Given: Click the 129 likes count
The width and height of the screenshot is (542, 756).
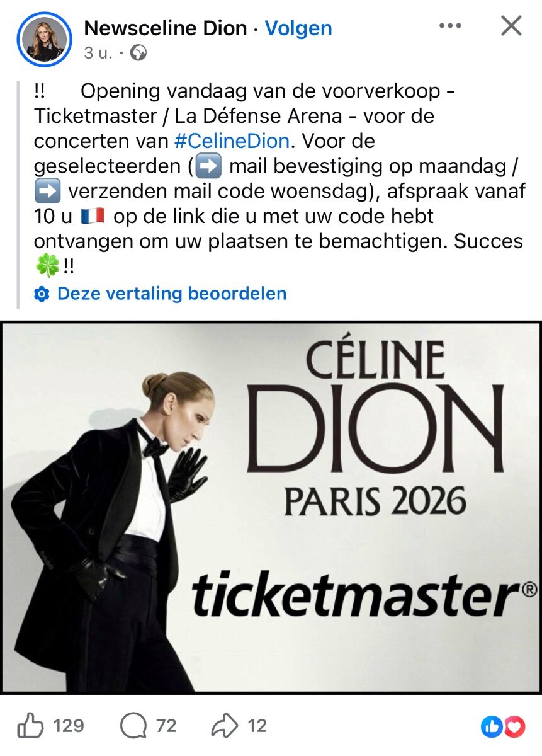Looking at the screenshot, I should (69, 726).
